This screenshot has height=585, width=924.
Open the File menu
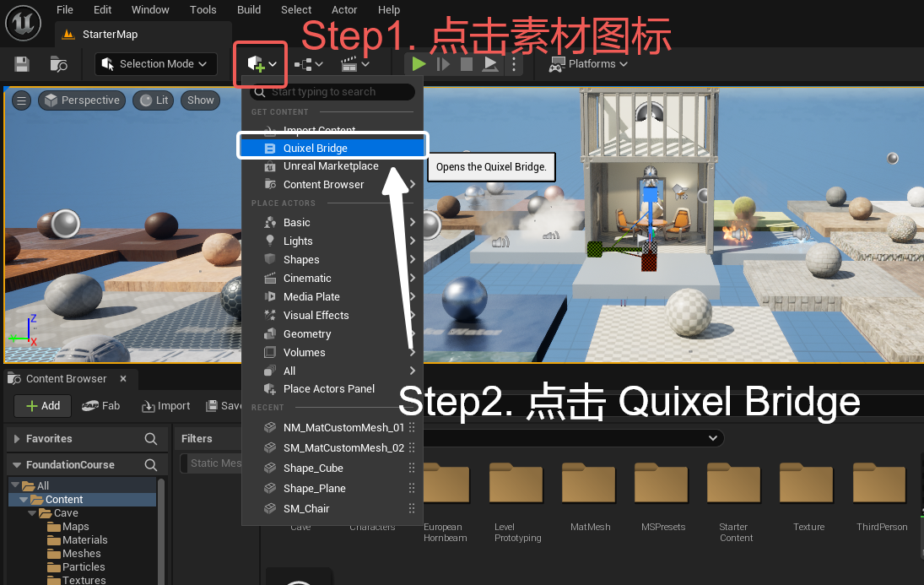tap(65, 10)
